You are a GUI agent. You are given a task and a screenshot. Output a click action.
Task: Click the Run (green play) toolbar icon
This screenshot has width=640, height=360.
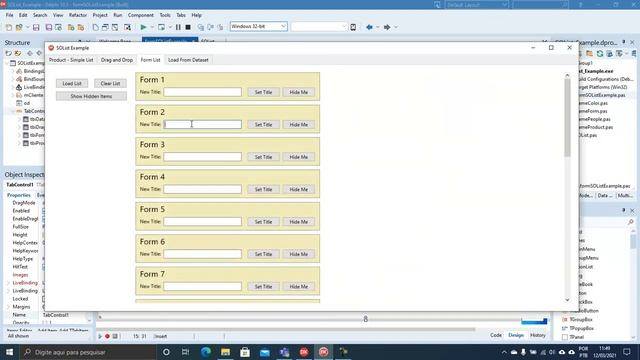pos(143,27)
